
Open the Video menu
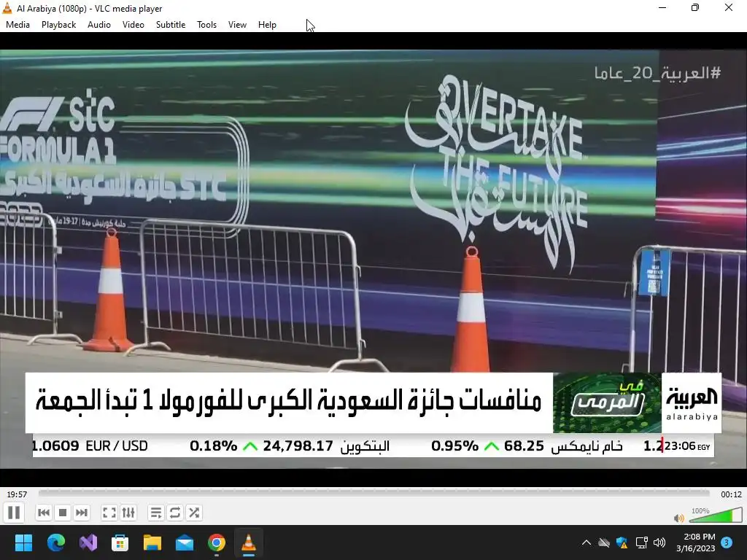pyautogui.click(x=133, y=25)
